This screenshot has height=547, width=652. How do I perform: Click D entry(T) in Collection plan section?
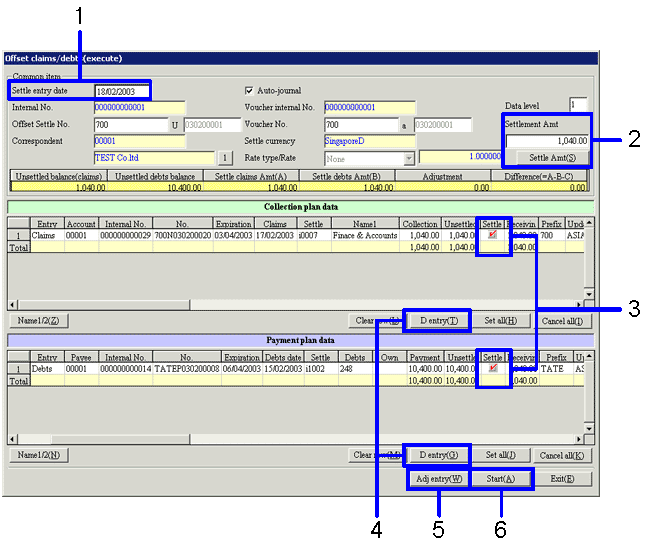439,321
